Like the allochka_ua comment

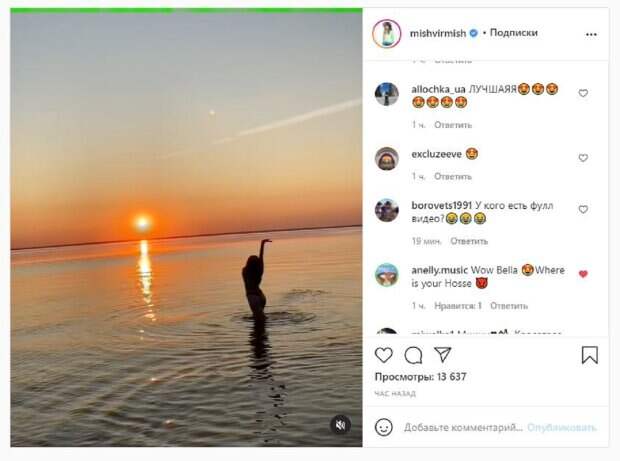(x=583, y=93)
